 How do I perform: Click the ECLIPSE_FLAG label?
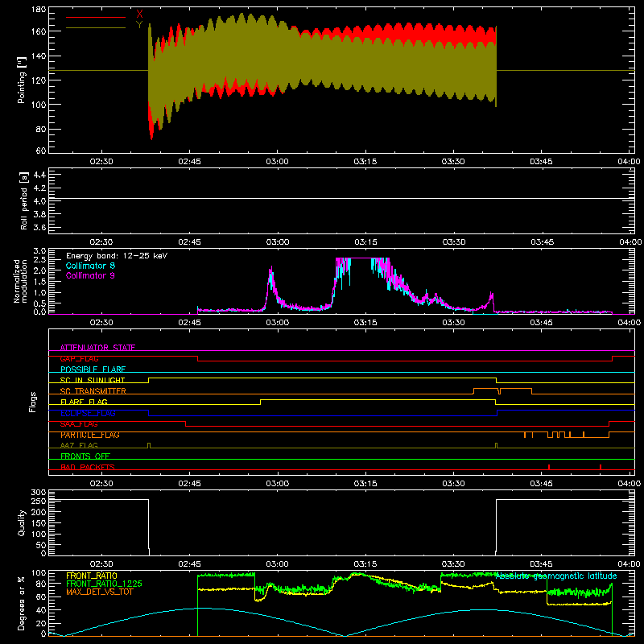pyautogui.click(x=88, y=413)
